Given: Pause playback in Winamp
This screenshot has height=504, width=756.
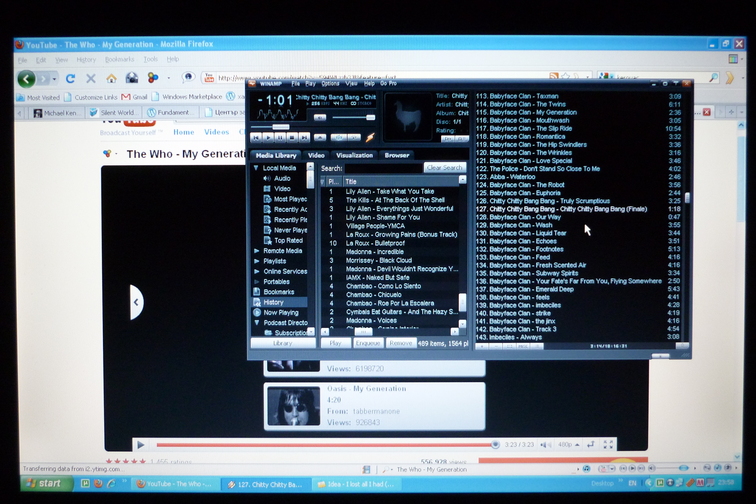Looking at the screenshot, I should click(280, 137).
